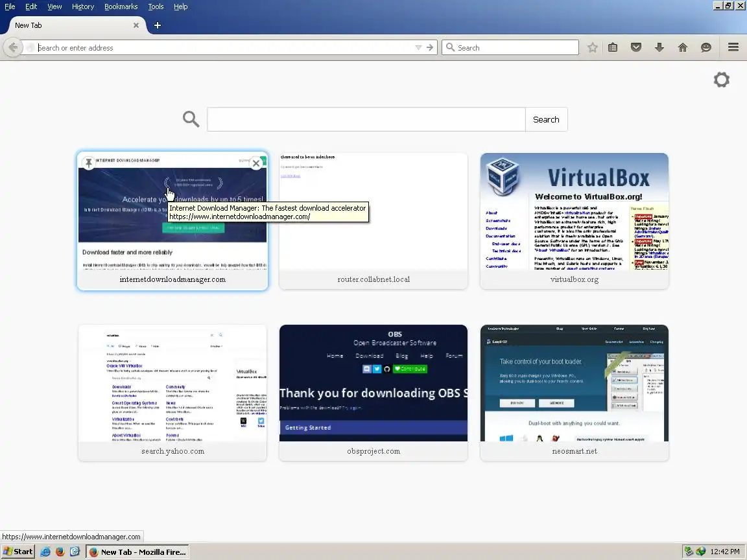The image size is (747, 560).
Task: Click the router.collabnet.local tile label
Action: pyautogui.click(x=373, y=279)
